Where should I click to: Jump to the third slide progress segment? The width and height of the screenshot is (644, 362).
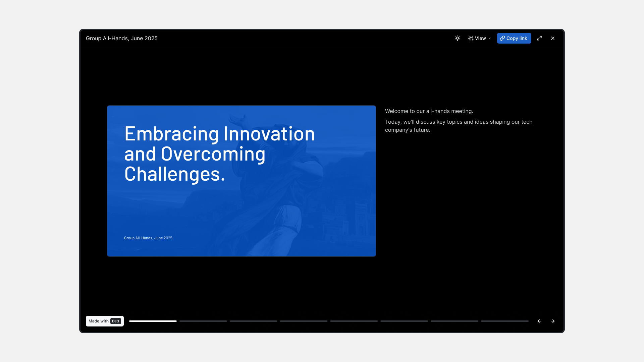254,321
